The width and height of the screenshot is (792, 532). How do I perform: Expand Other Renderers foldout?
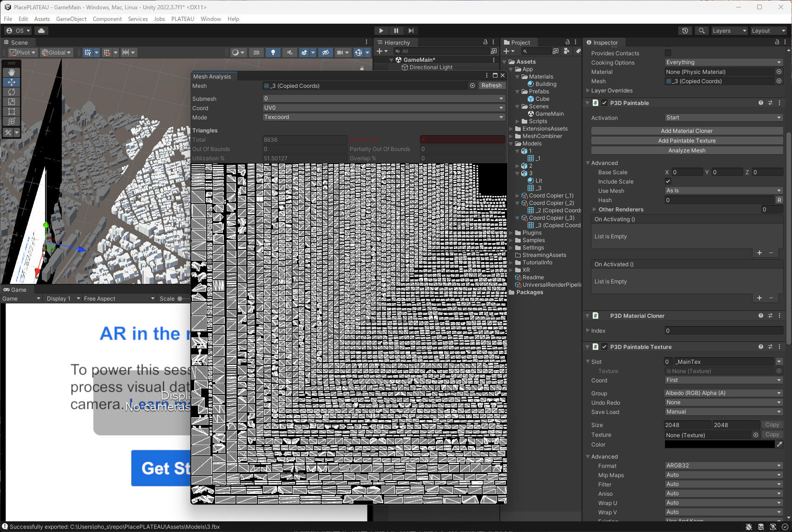tap(595, 210)
